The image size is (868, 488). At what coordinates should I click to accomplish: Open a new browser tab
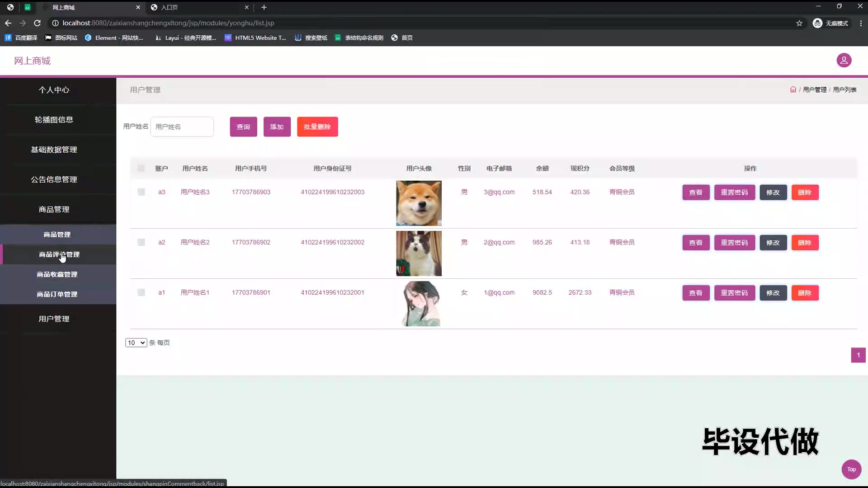(264, 7)
